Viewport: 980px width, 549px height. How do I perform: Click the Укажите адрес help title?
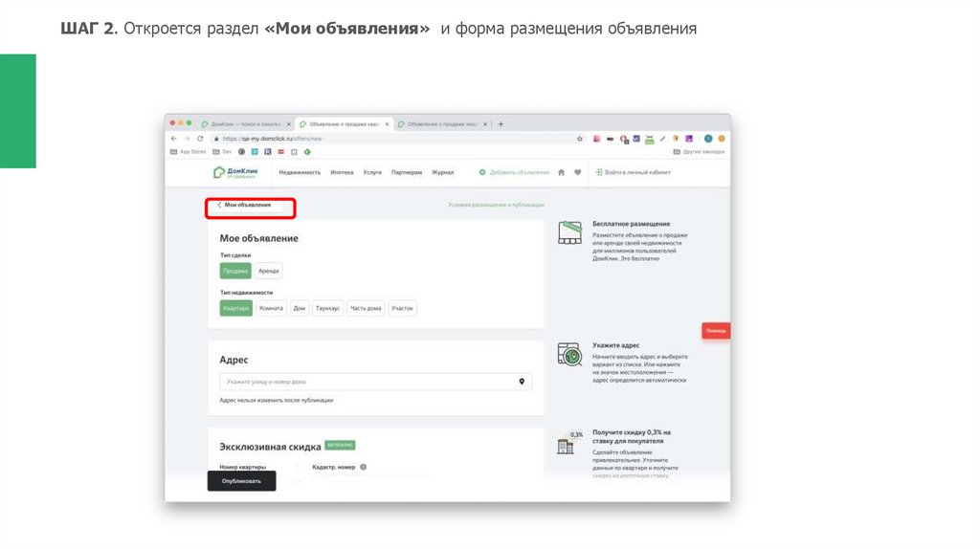[x=615, y=345]
